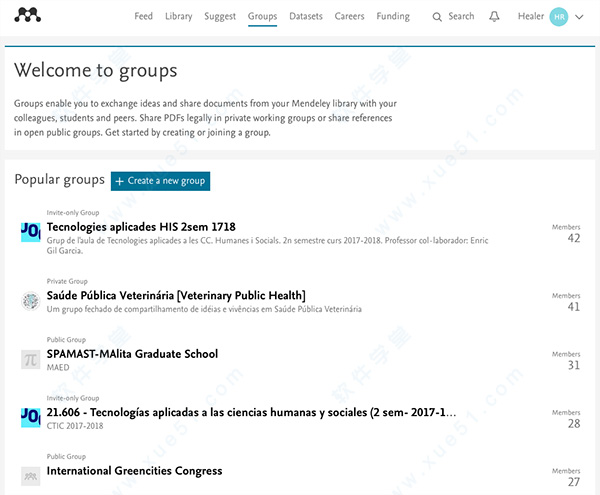Switch to the Suggest tab
This screenshot has height=495, width=600.
pos(220,16)
